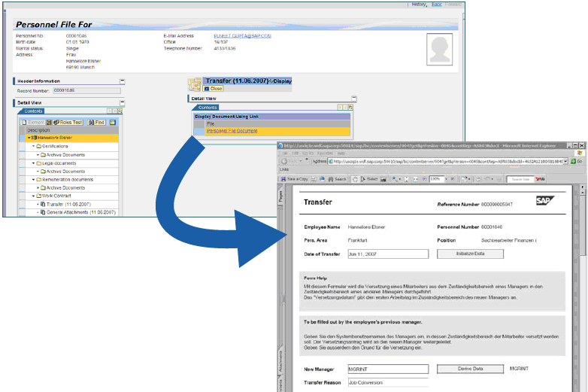Click the Save a Copy toolbar icon
This screenshot has width=588, height=392.
(296, 179)
